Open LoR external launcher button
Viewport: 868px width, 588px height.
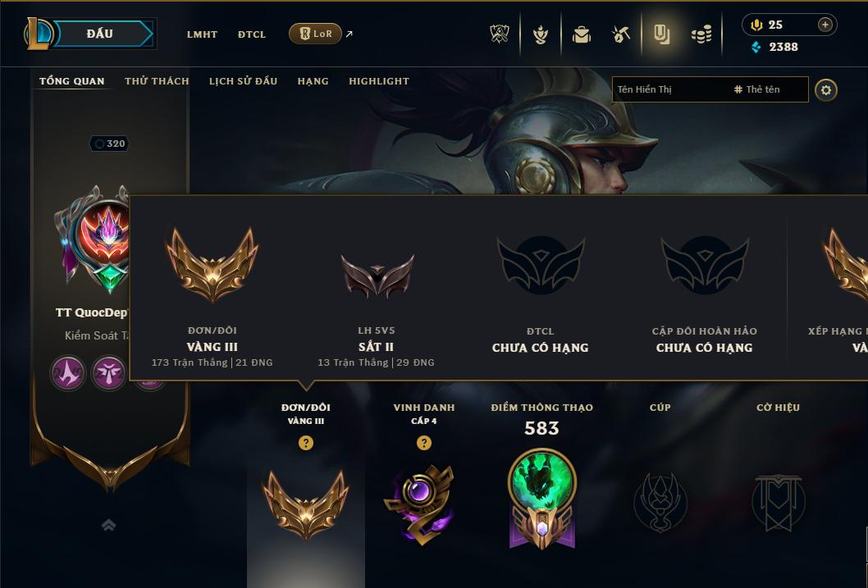pyautogui.click(x=315, y=34)
